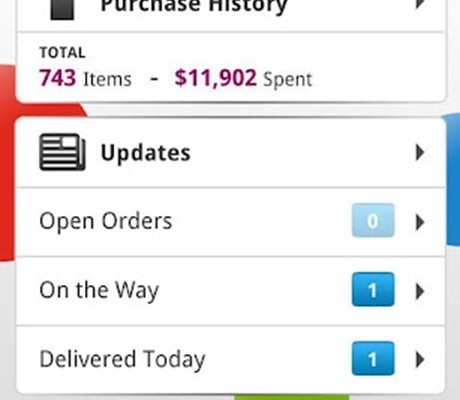Tap the $11,902 Spent amount
The image size is (460, 400).
[x=243, y=79]
